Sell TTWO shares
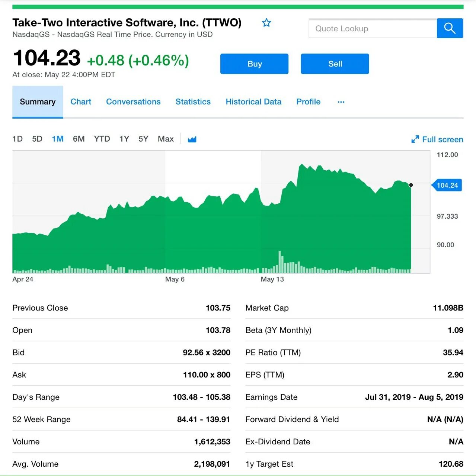Image resolution: width=476 pixels, height=476 pixels. coord(335,64)
